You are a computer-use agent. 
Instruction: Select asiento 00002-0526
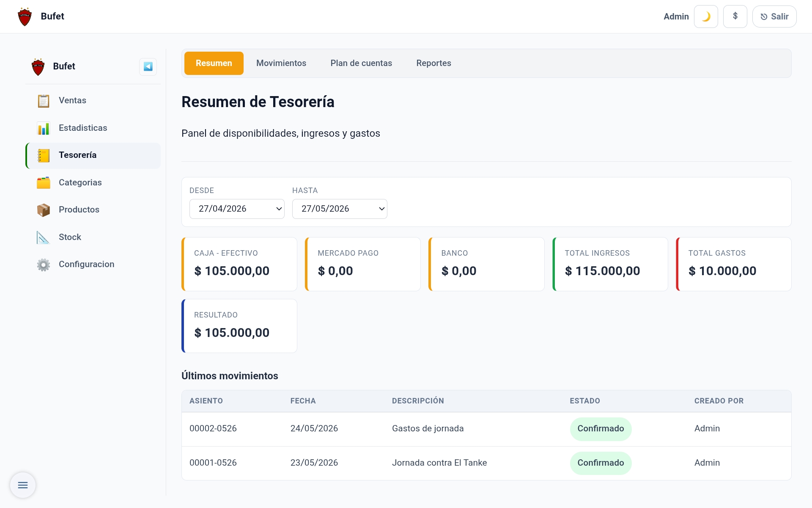(213, 428)
